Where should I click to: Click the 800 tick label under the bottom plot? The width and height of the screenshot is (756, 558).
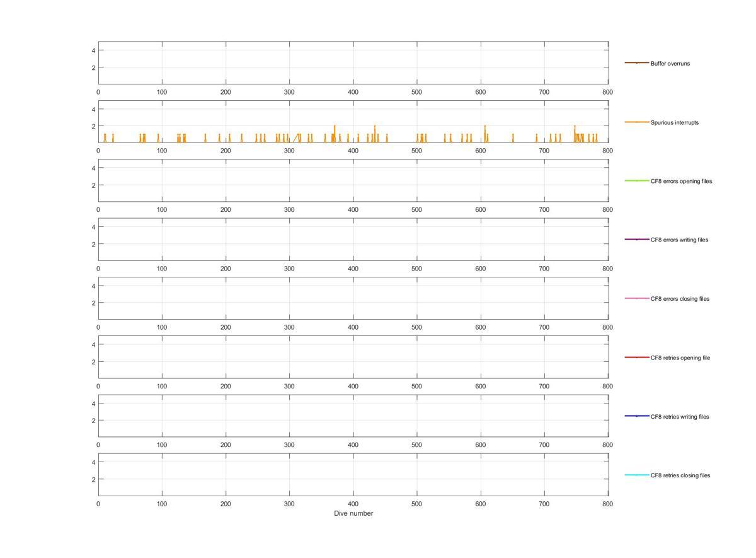tap(607, 504)
